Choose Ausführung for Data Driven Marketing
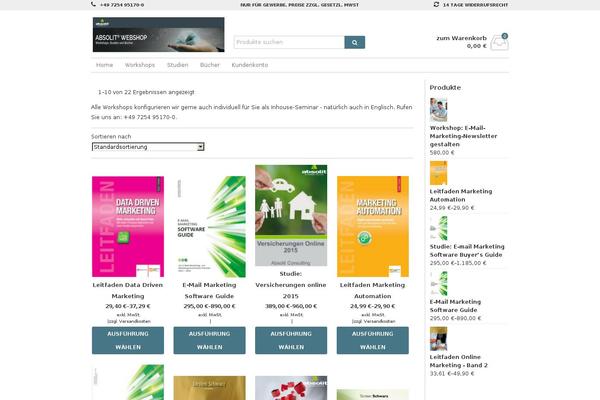The height and width of the screenshot is (400, 600). pos(128,340)
